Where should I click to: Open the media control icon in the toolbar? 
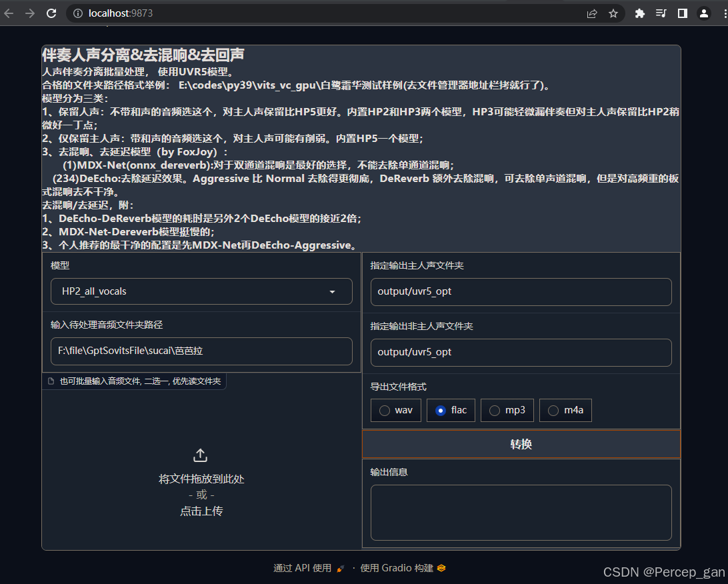[x=661, y=13]
